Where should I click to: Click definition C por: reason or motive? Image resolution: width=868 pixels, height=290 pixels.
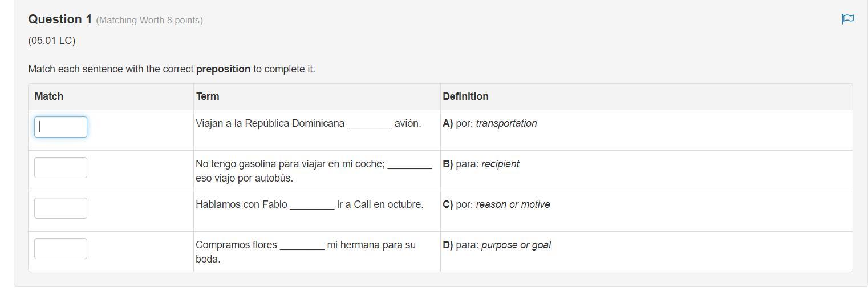tap(496, 204)
